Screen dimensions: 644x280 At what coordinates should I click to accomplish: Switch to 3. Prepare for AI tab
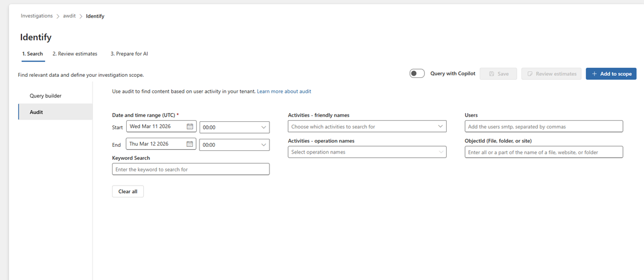(x=129, y=54)
